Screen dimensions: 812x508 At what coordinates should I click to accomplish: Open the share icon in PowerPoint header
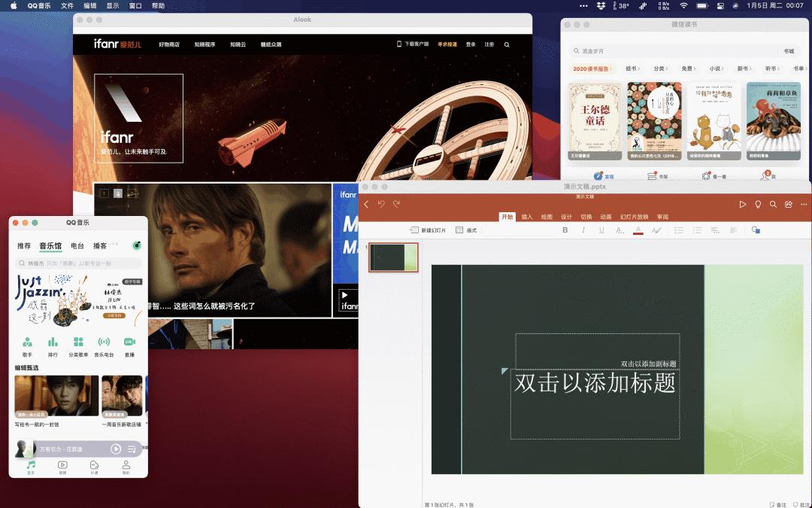[789, 204]
